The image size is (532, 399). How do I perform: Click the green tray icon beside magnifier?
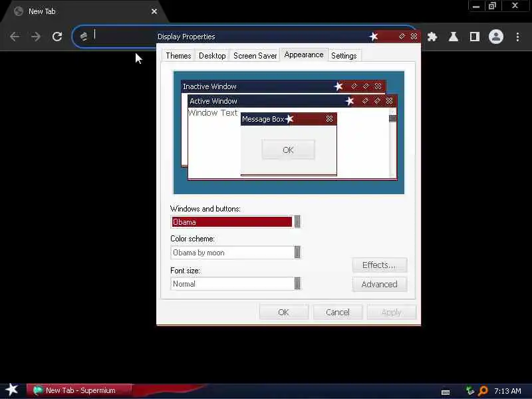click(470, 390)
